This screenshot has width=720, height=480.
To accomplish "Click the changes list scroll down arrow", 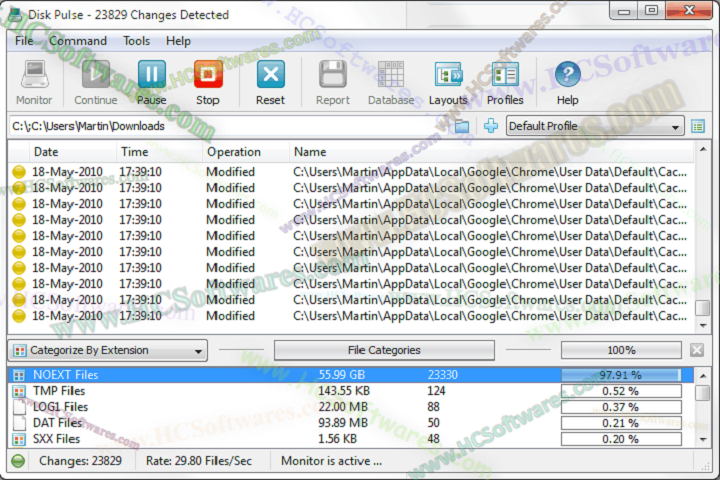I will pyautogui.click(x=703, y=326).
